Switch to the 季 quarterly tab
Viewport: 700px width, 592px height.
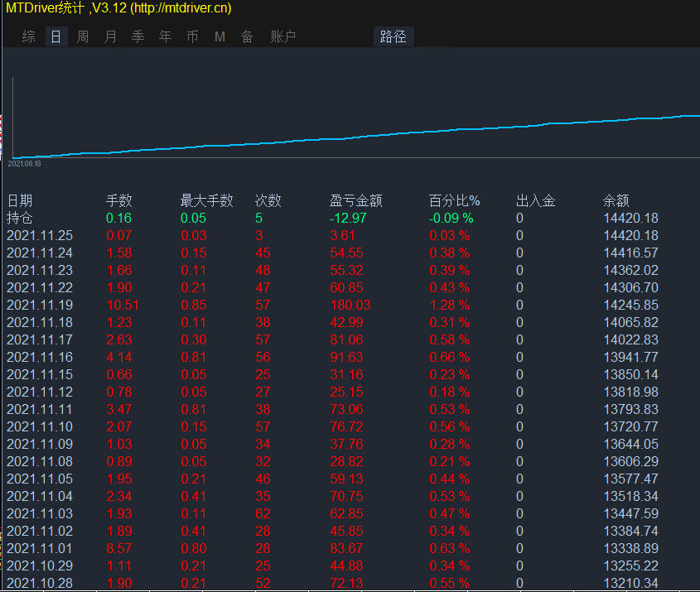[x=138, y=36]
